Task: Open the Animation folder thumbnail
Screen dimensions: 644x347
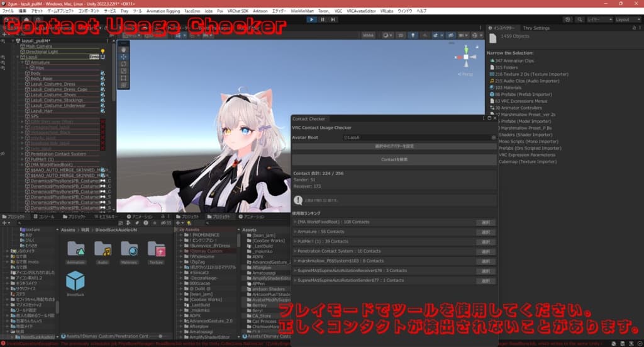Action: 76,249
